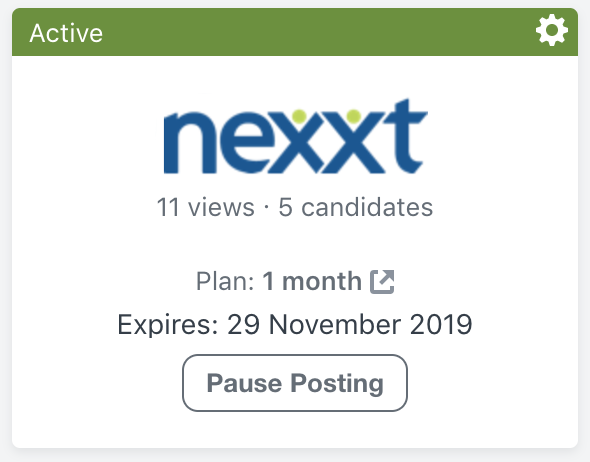Click the green Active header bar
Image resolution: width=590 pixels, height=462 pixels.
295,32
